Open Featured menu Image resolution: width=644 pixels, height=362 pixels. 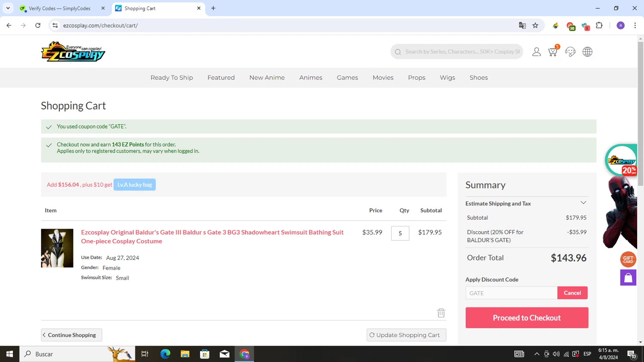click(221, 78)
